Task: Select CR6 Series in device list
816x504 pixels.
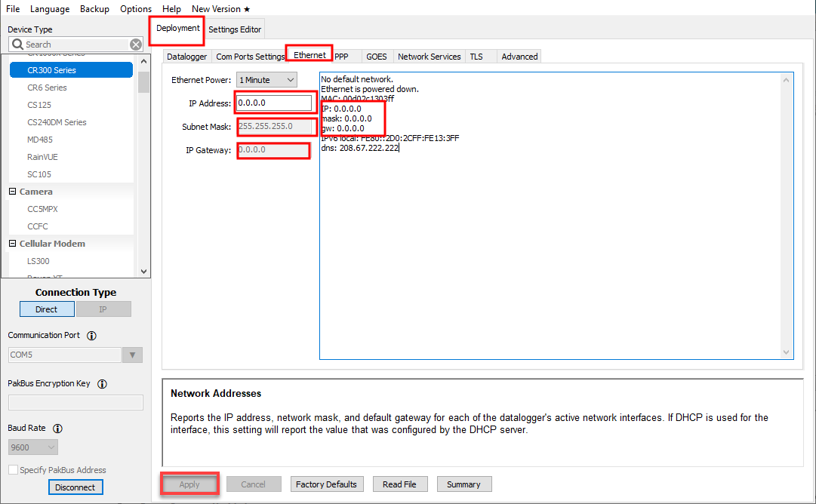Action: [x=47, y=88]
